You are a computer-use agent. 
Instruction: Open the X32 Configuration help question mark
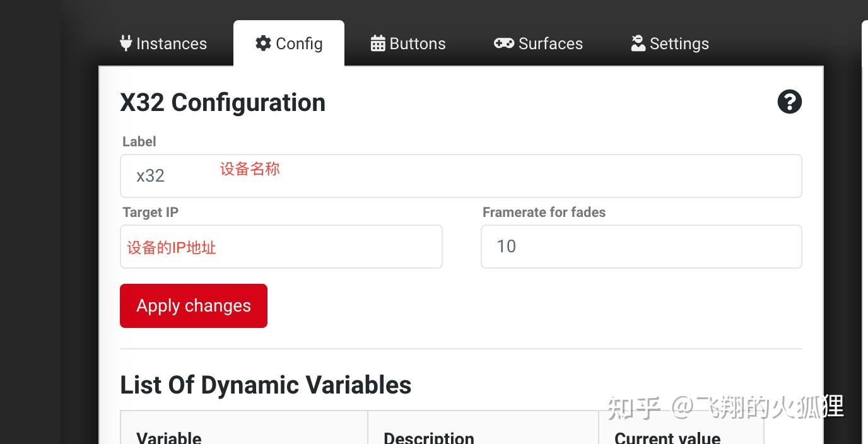pos(789,102)
